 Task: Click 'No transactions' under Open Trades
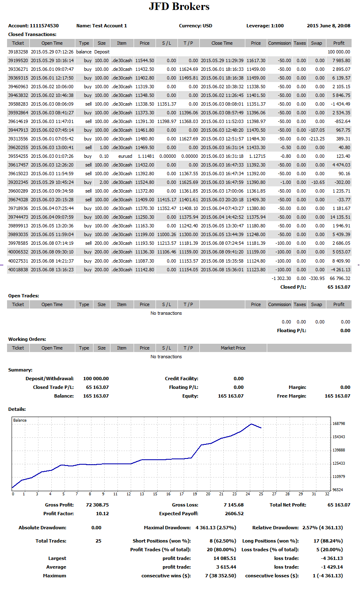click(166, 313)
